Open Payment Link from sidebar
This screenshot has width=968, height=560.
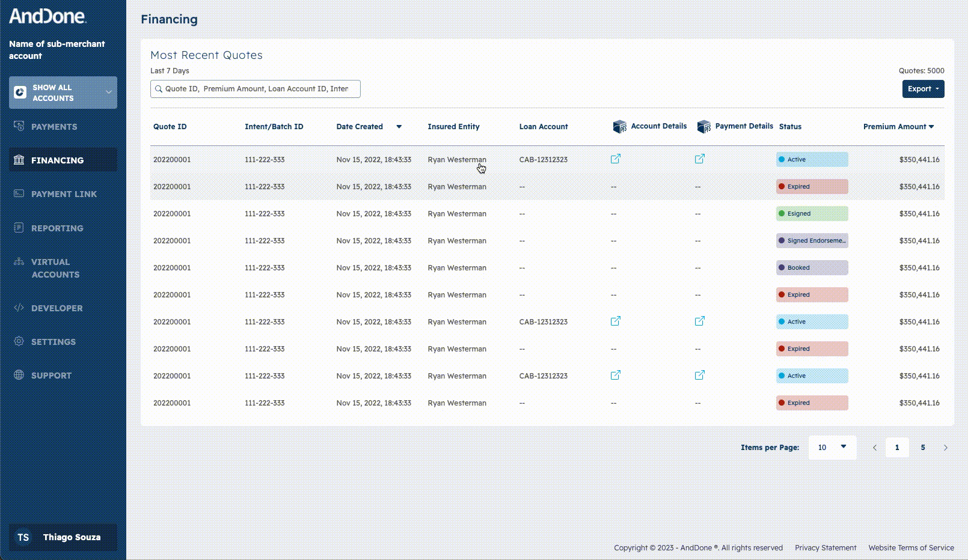64,194
